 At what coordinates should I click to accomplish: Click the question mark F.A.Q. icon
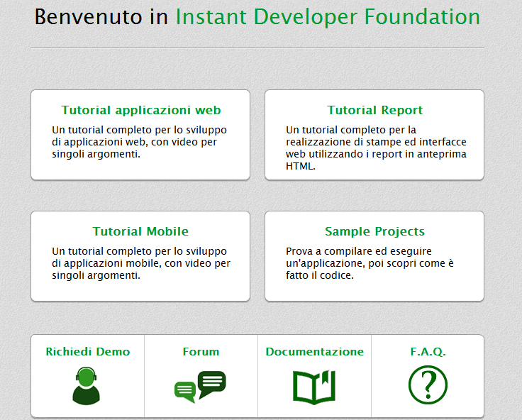pyautogui.click(x=428, y=385)
